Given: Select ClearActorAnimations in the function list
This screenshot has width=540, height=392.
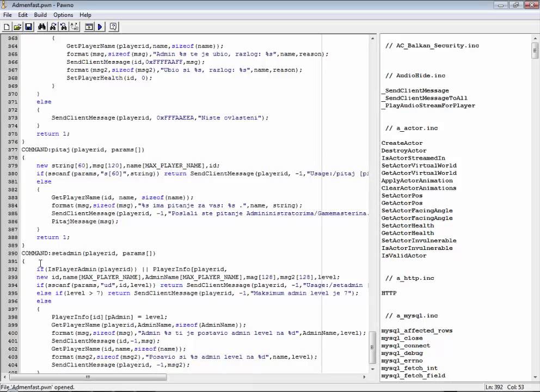Looking at the screenshot, I should 419,188.
